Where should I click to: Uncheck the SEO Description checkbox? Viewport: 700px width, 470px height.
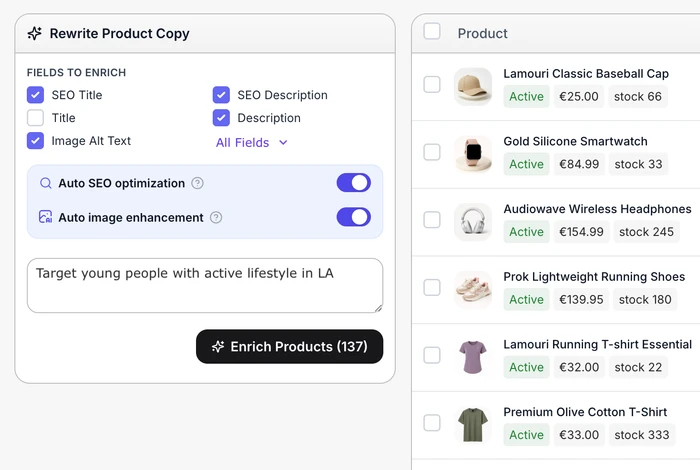coord(221,95)
